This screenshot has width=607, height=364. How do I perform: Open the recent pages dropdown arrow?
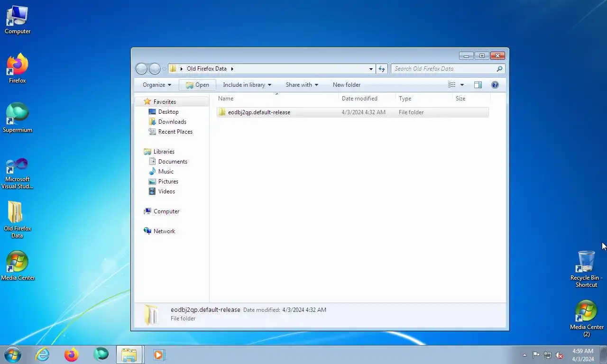point(165,69)
